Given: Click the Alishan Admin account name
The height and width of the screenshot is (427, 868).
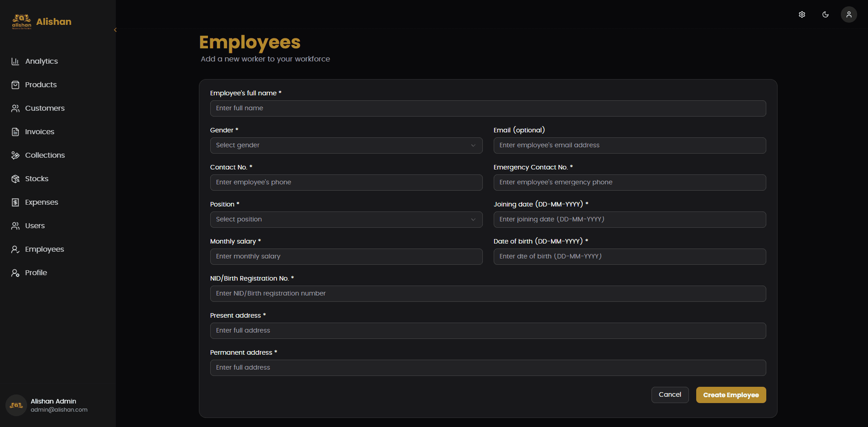Looking at the screenshot, I should 53,401.
